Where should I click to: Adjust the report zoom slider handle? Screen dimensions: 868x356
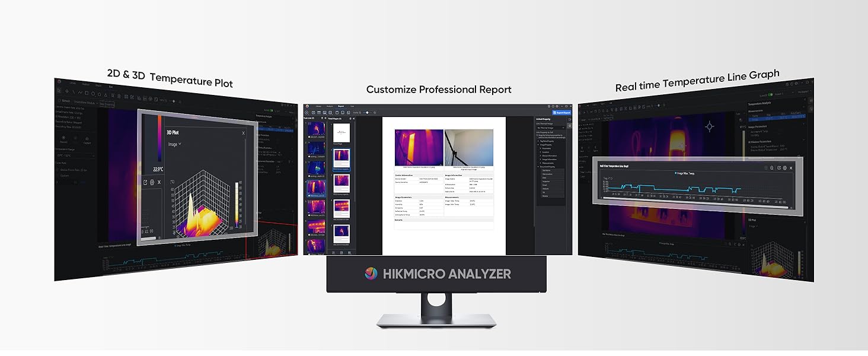(368, 112)
